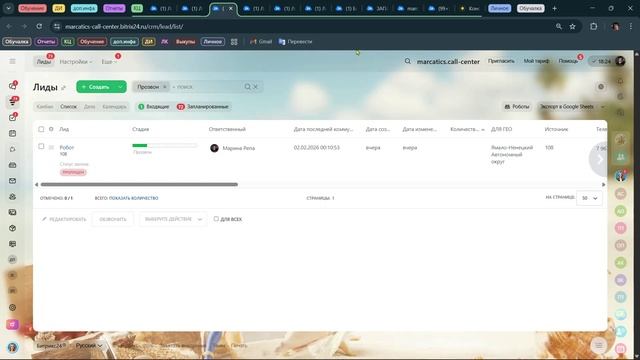Open Мой тариф link
Screen dimensions: 640x360
[536, 61]
